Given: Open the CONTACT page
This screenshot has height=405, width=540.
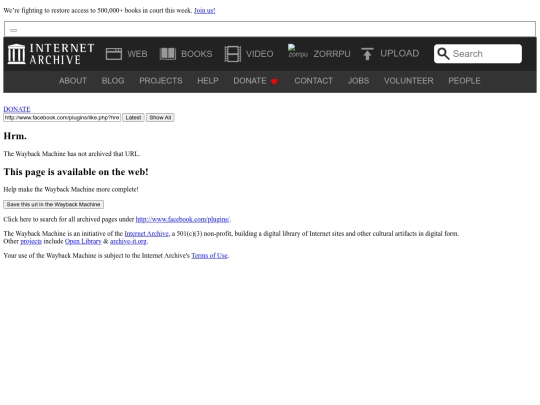Looking at the screenshot, I should pos(313,81).
